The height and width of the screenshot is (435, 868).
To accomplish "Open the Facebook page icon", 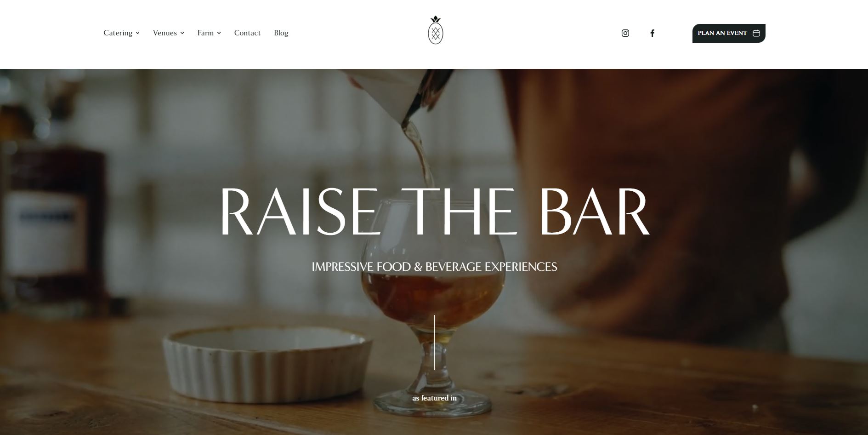I will tap(652, 33).
